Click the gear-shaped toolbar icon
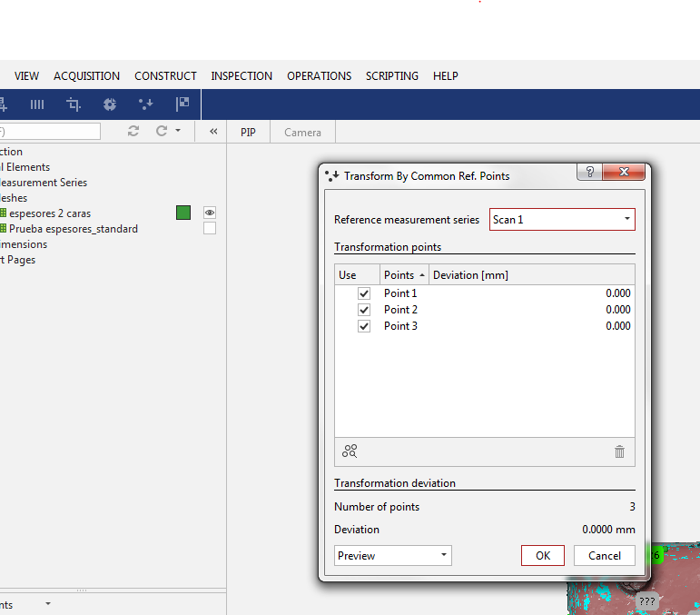The image size is (700, 615). click(110, 104)
